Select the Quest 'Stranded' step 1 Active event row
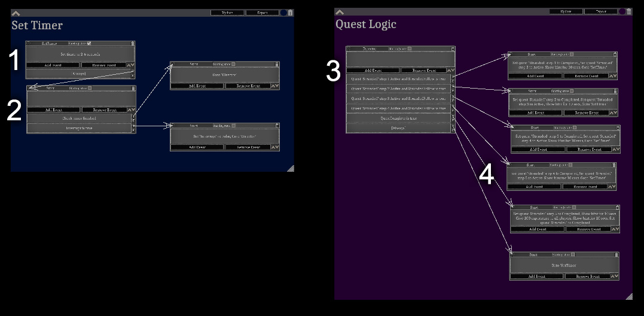This screenshot has height=316, width=644. click(x=398, y=78)
